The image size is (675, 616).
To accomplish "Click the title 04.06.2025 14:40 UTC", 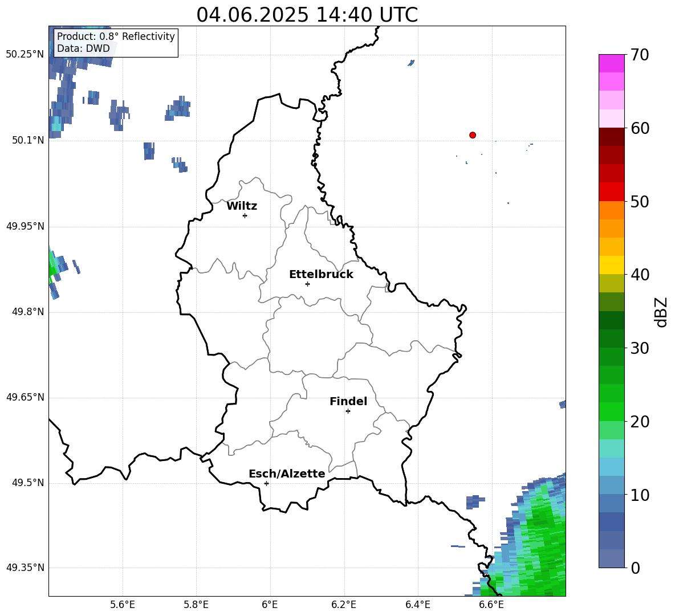I will click(x=307, y=15).
